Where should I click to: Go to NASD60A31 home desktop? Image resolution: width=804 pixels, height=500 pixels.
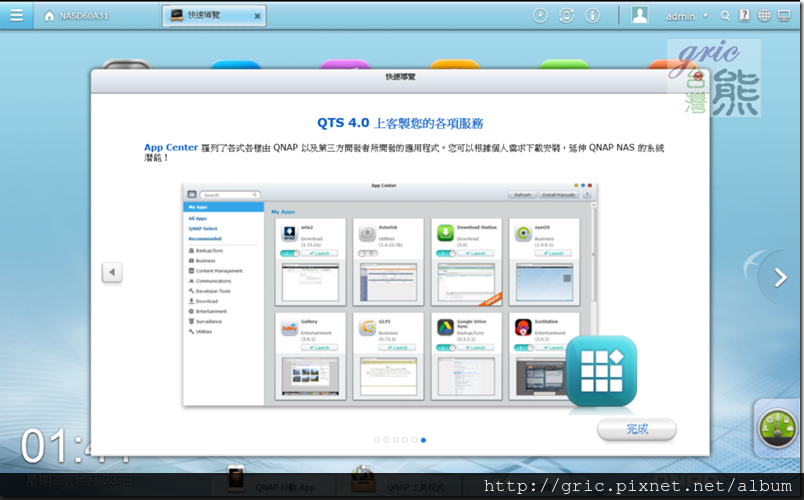[76, 16]
